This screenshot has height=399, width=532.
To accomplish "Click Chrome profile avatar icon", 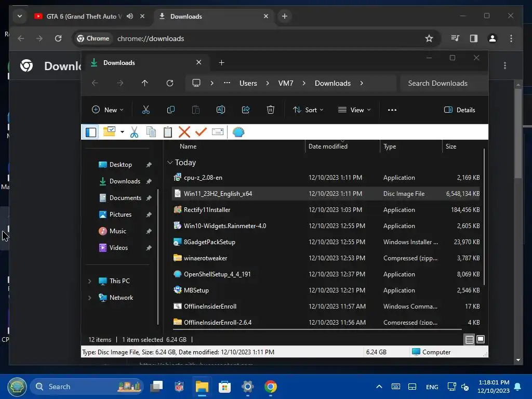I will point(493,38).
